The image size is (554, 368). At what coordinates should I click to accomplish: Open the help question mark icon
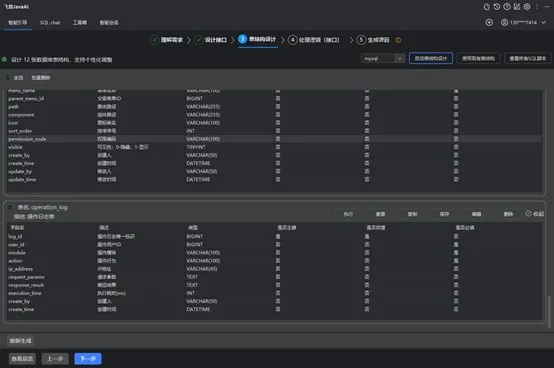(507, 7)
